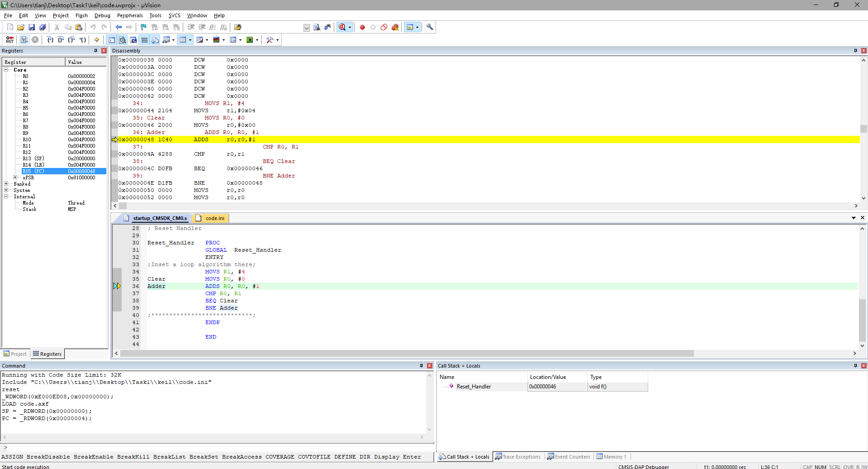Switch to the Memory 1 tab
868x469 pixels.
[x=612, y=457]
